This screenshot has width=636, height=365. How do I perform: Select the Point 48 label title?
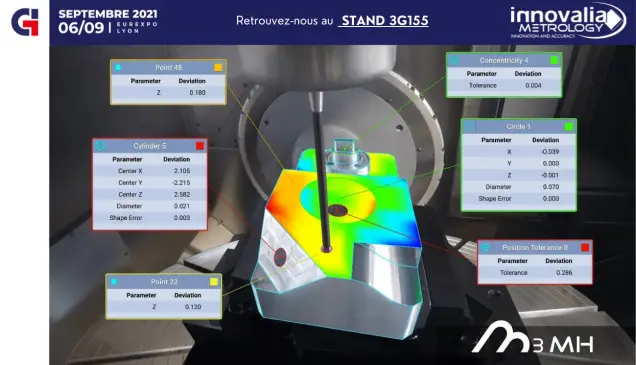tap(168, 67)
